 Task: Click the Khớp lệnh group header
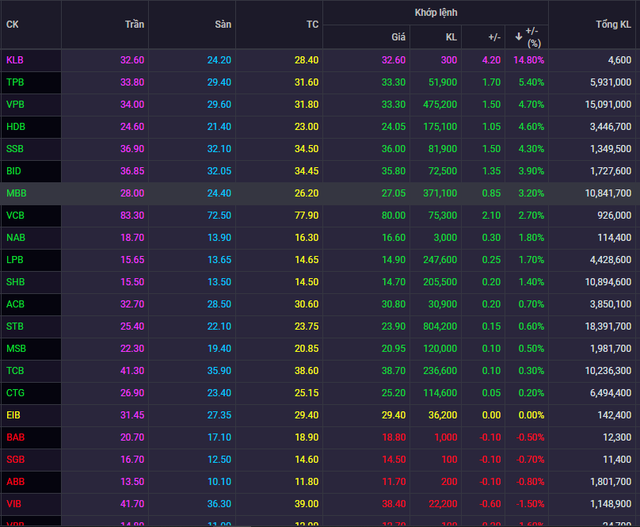(435, 12)
